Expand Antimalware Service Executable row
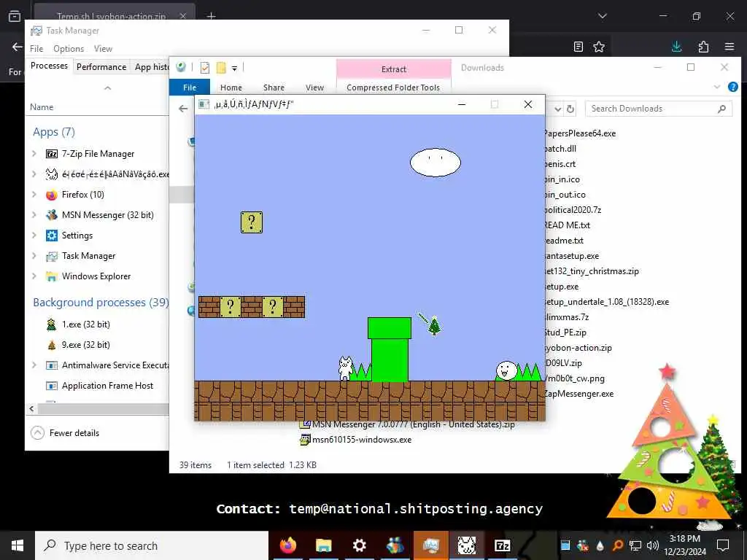 (x=34, y=365)
